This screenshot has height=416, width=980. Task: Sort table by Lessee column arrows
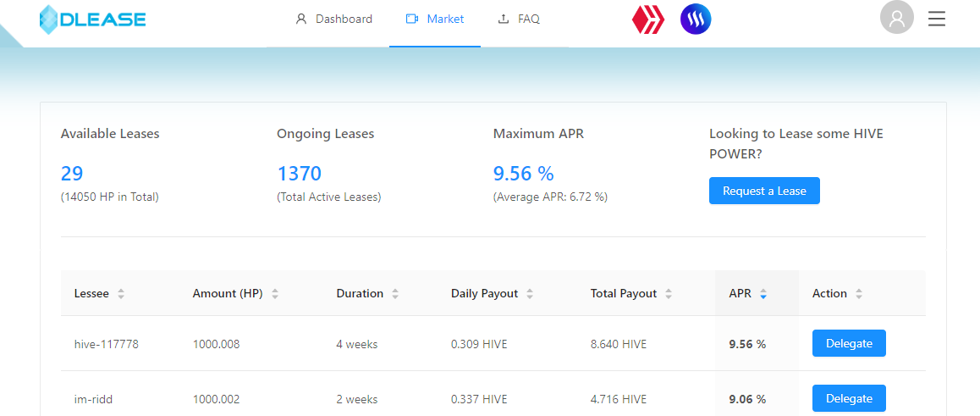click(x=121, y=293)
